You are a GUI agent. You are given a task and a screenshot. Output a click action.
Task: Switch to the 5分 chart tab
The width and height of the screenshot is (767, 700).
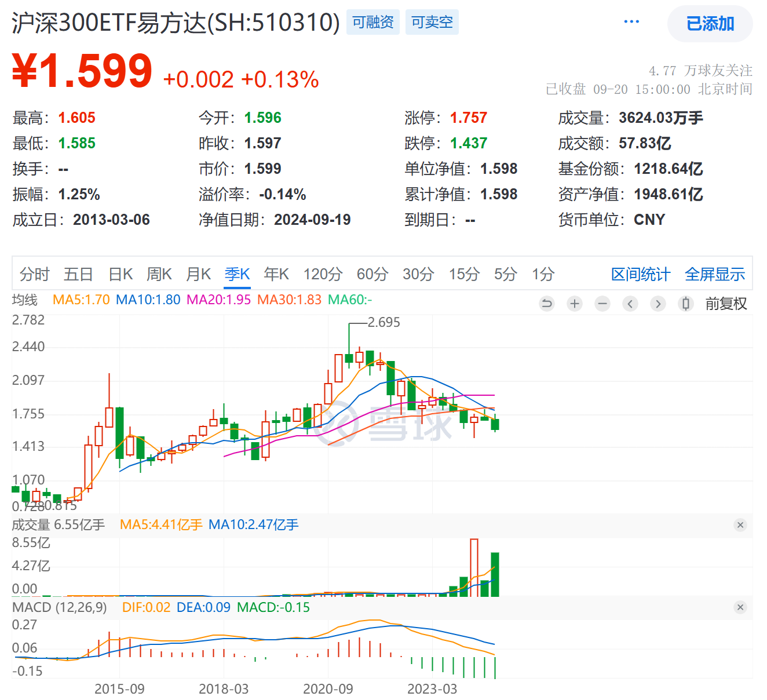click(x=505, y=274)
